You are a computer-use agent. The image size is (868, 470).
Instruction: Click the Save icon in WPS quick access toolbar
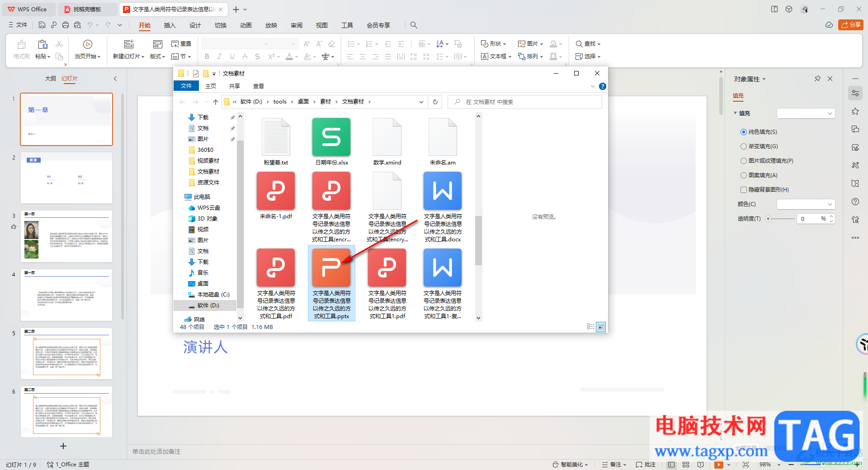click(x=42, y=25)
